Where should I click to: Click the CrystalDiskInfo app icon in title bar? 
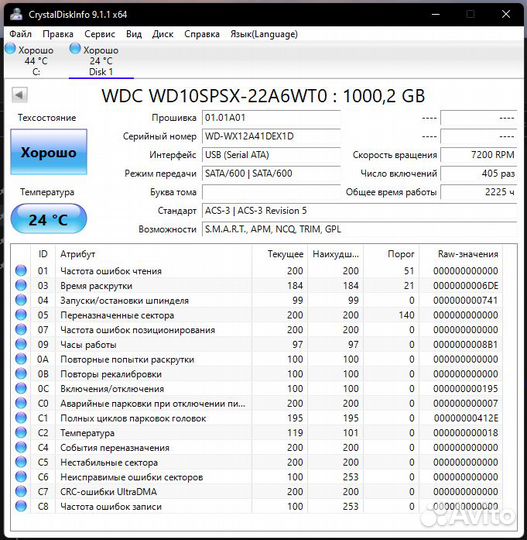point(16,14)
